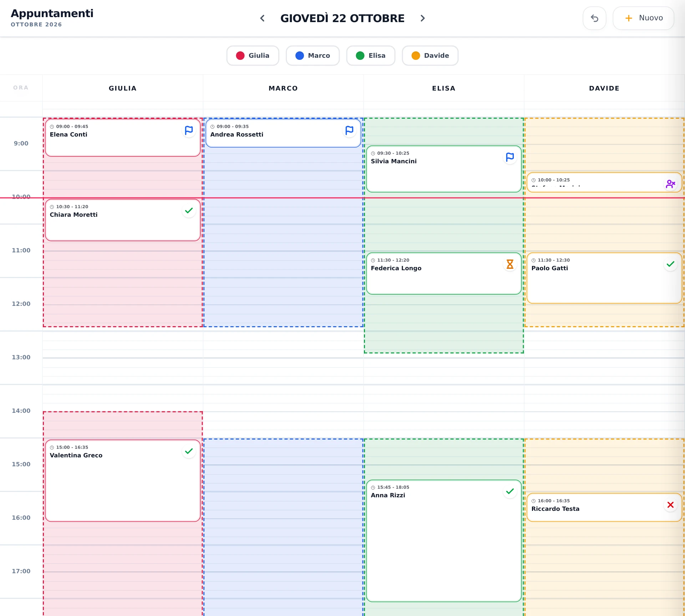Open Anna Rizzi's appointment
Image resolution: width=685 pixels, height=616 pixels.
click(x=444, y=541)
